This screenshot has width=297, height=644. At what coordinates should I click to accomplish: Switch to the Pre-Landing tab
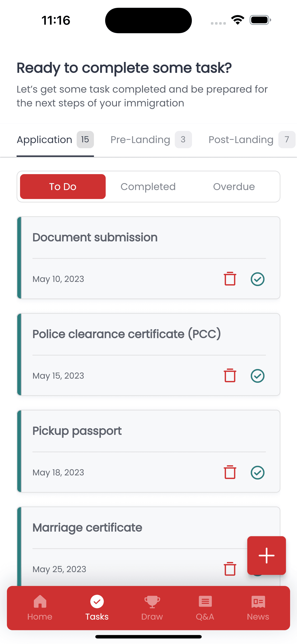point(151,140)
